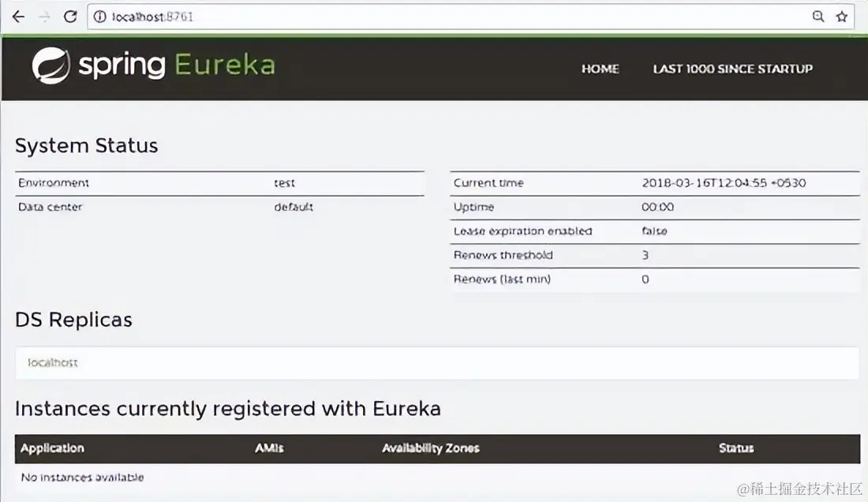Screen dimensions: 868x502
Task: Click the Current time label
Action: coord(488,182)
